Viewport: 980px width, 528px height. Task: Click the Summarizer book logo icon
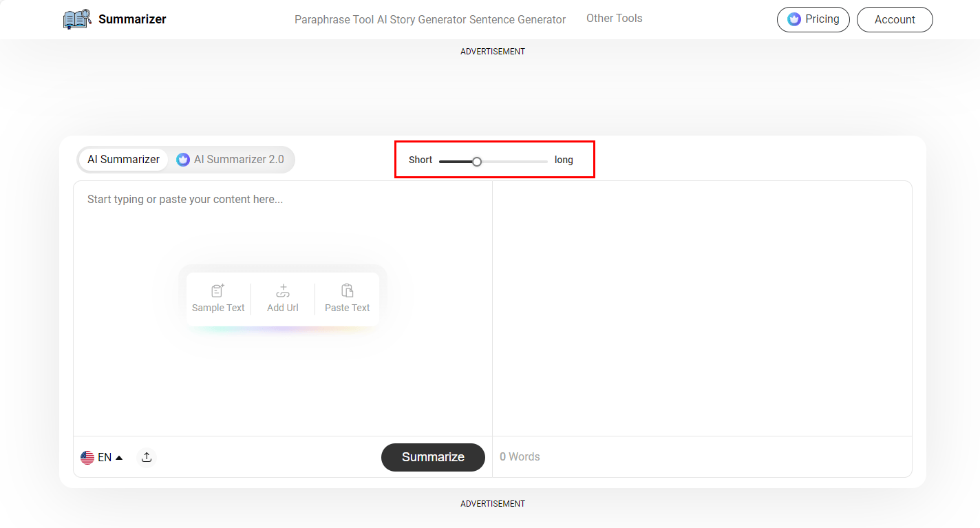pos(77,19)
